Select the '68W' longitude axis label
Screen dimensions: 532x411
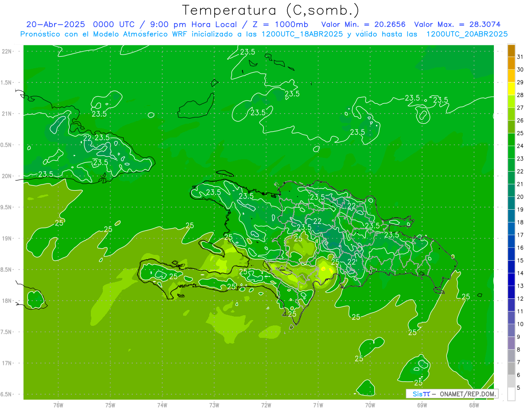[x=474, y=405]
